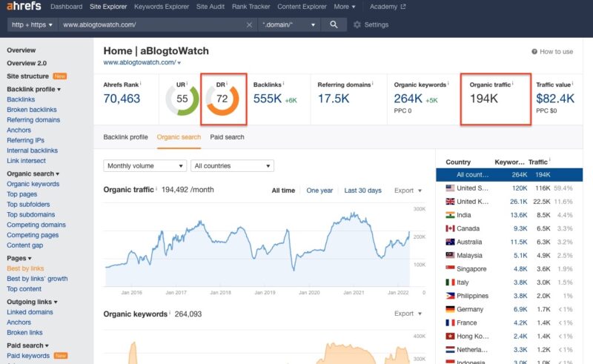The width and height of the screenshot is (593, 364).
Task: Open Export dropdown for Organic keywords chart
Action: pyautogui.click(x=408, y=314)
